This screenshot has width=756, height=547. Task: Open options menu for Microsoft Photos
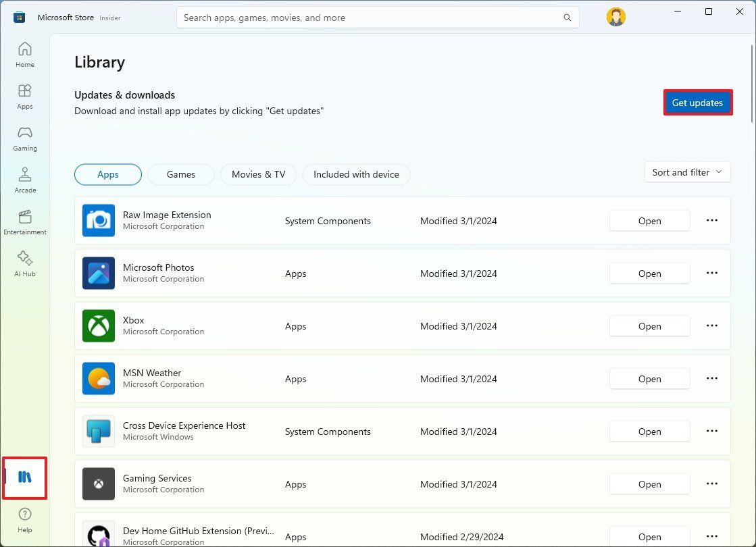point(711,273)
